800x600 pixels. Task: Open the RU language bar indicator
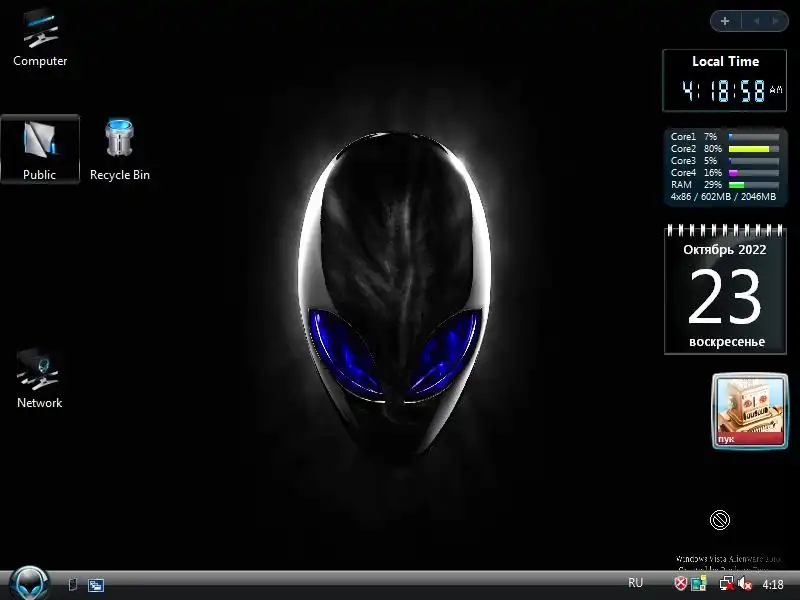(635, 583)
